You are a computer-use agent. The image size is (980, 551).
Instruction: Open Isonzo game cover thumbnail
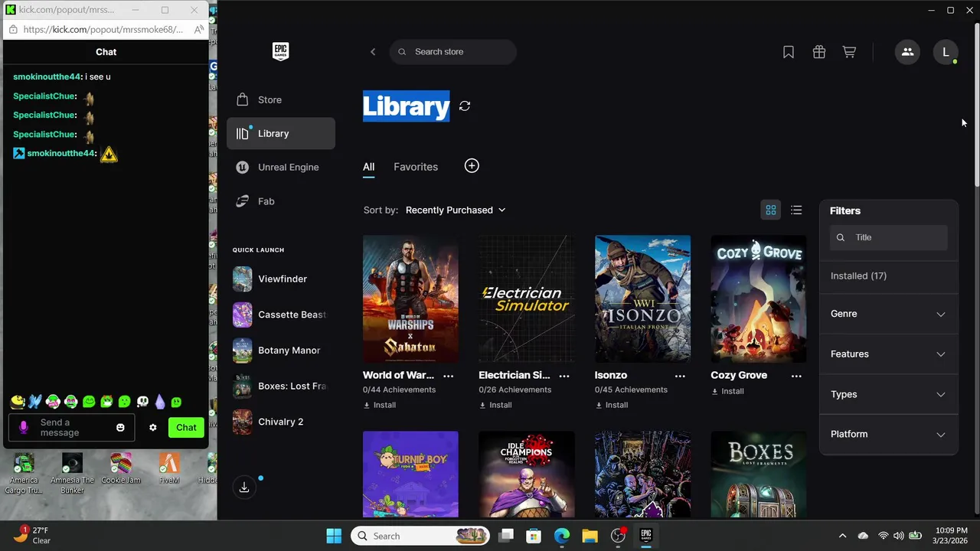coord(642,298)
